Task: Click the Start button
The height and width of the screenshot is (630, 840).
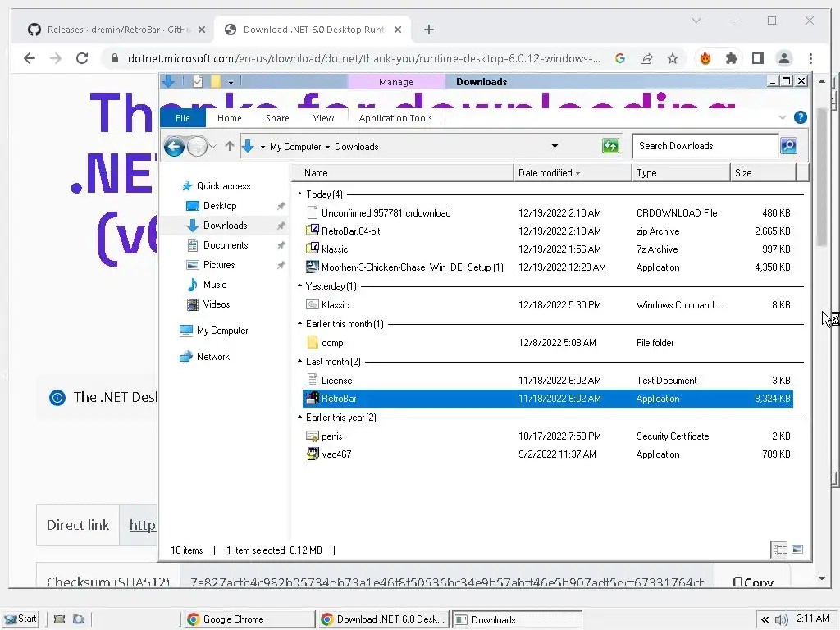Action: pos(21,619)
